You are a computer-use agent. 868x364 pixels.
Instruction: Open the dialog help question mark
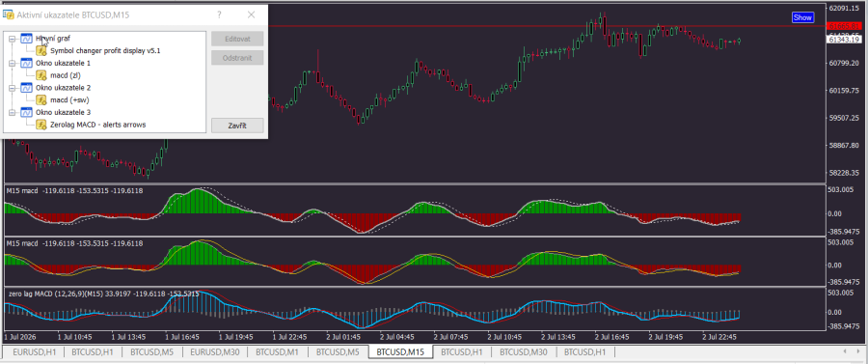pyautogui.click(x=220, y=14)
